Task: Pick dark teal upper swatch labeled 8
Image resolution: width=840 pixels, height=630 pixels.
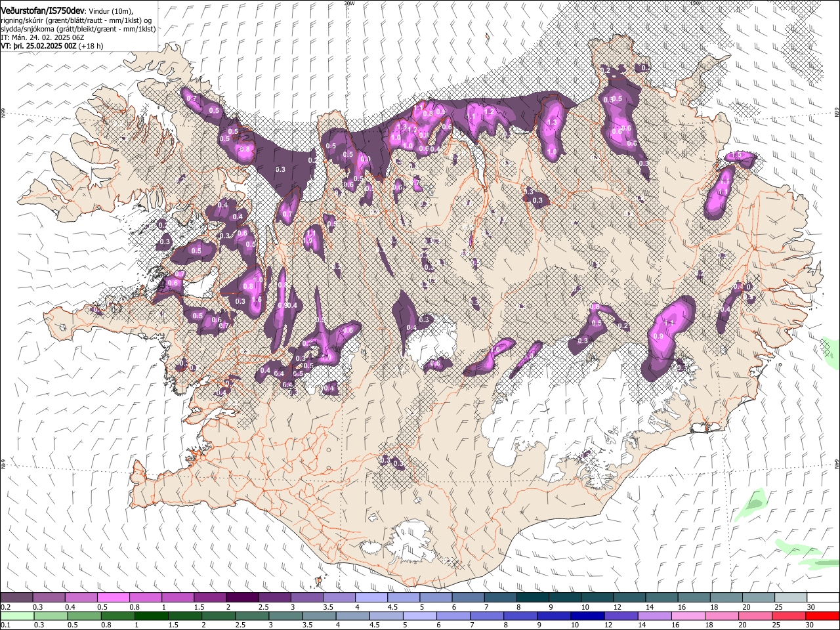Action: point(533,597)
